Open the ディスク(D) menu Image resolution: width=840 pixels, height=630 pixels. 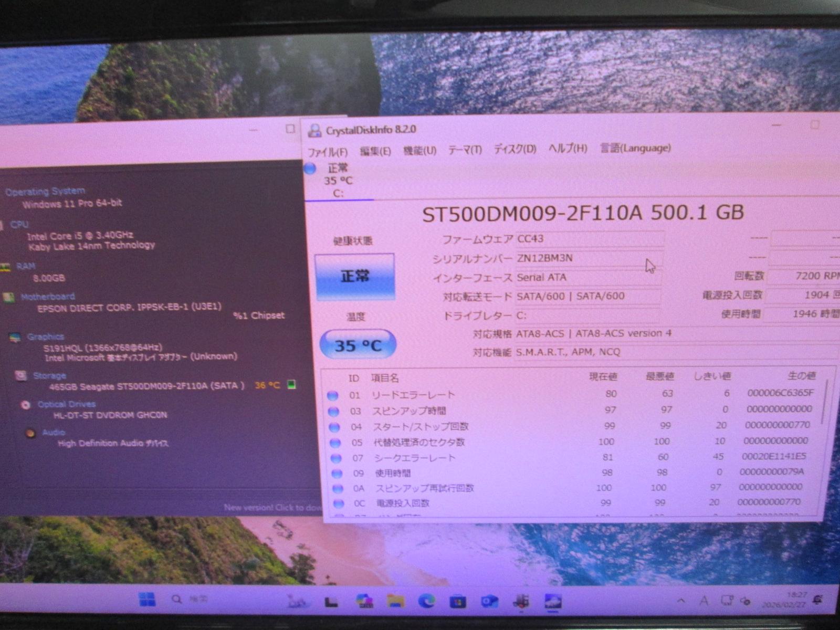[x=514, y=149]
